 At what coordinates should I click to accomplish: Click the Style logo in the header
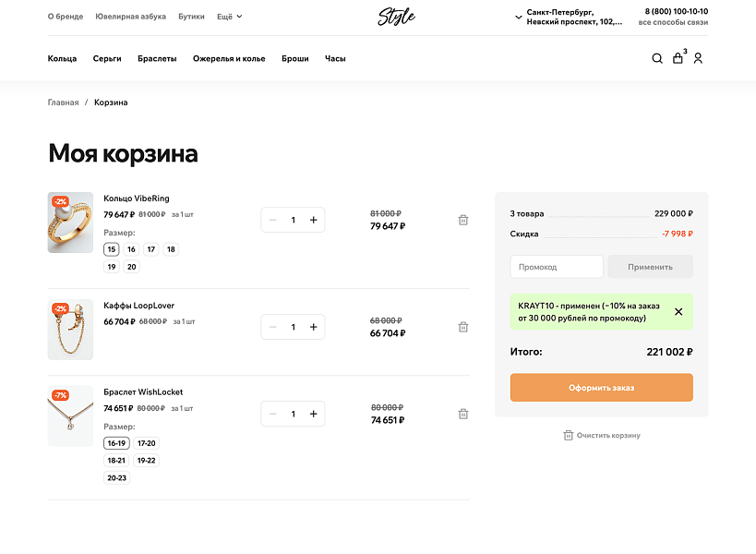click(x=395, y=16)
